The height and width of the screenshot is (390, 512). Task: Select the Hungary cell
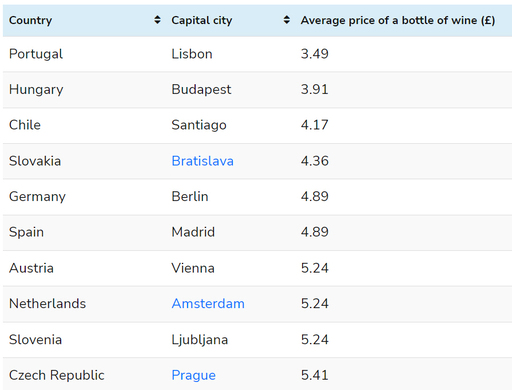pos(36,90)
